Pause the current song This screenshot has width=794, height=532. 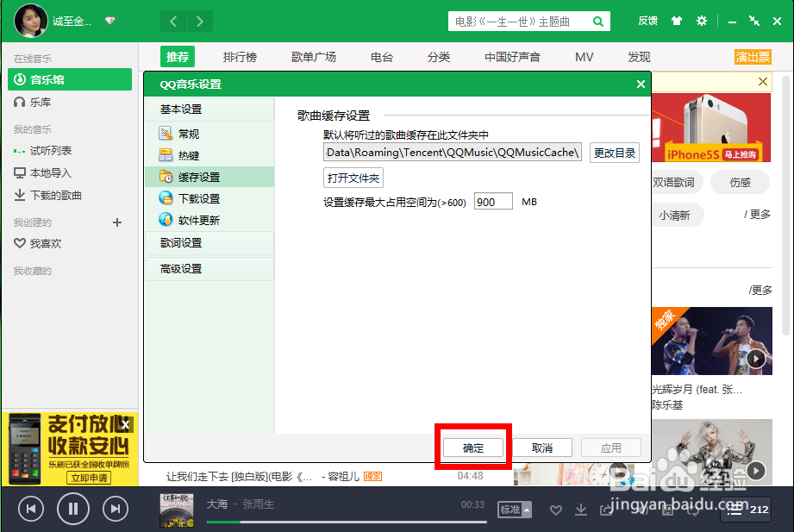pyautogui.click(x=73, y=509)
